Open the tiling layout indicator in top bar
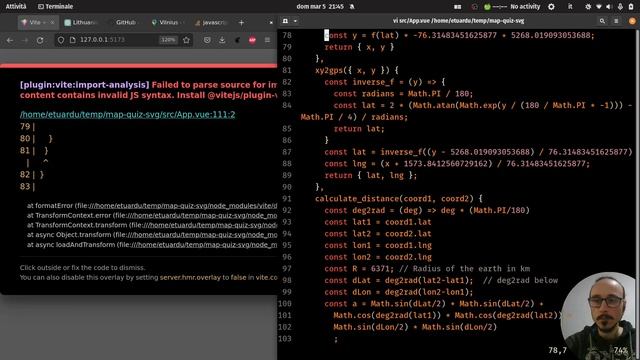This screenshot has height=360, width=640. coord(458,7)
